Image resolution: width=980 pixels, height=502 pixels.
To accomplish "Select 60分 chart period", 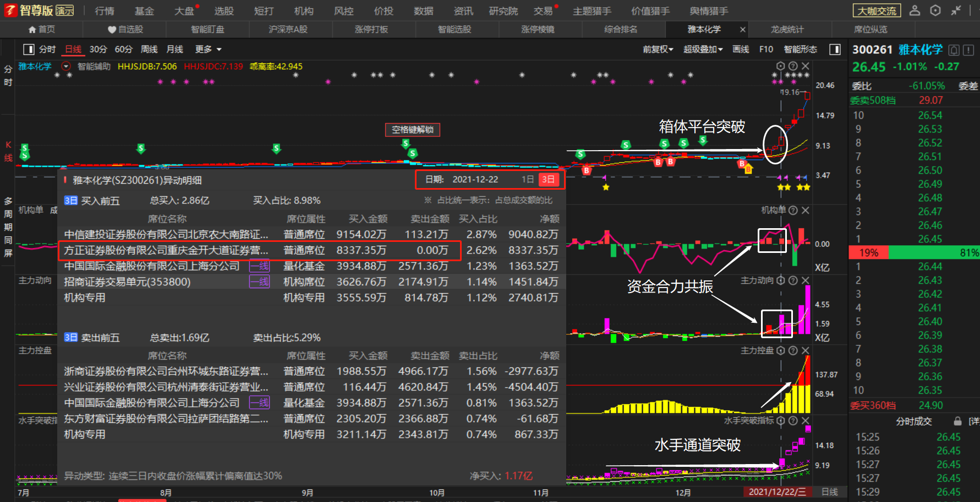I will click(x=124, y=49).
